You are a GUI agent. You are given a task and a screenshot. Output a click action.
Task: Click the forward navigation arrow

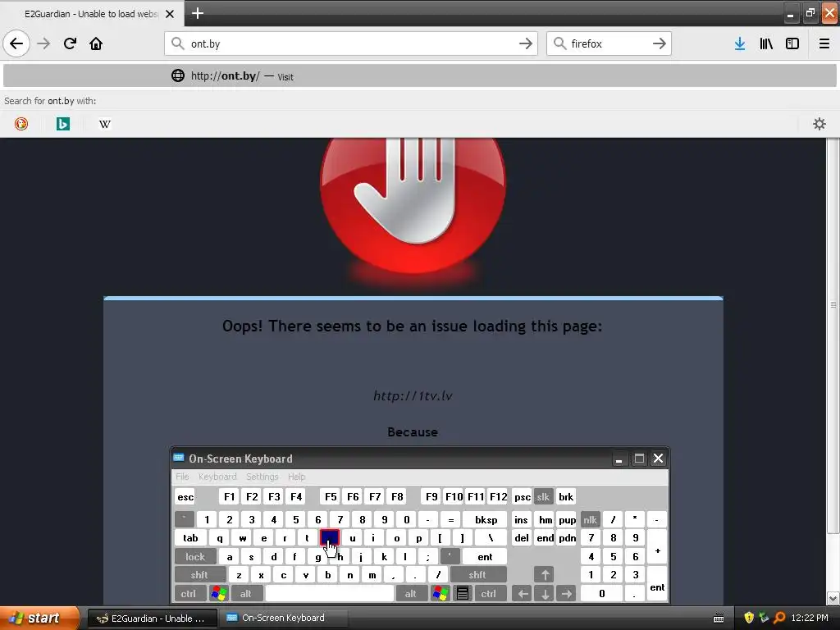(43, 43)
